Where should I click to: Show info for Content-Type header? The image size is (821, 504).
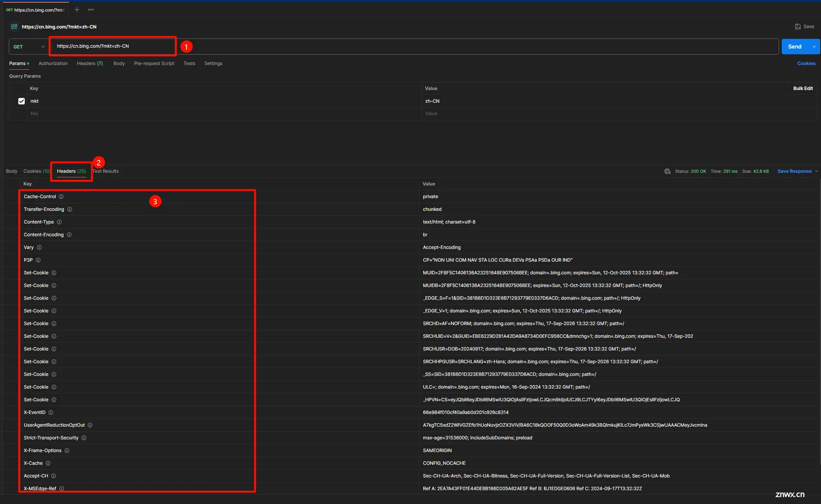pyautogui.click(x=59, y=222)
